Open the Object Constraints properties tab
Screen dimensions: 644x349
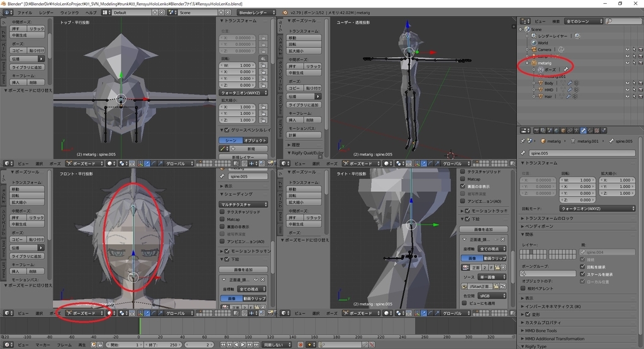click(570, 131)
